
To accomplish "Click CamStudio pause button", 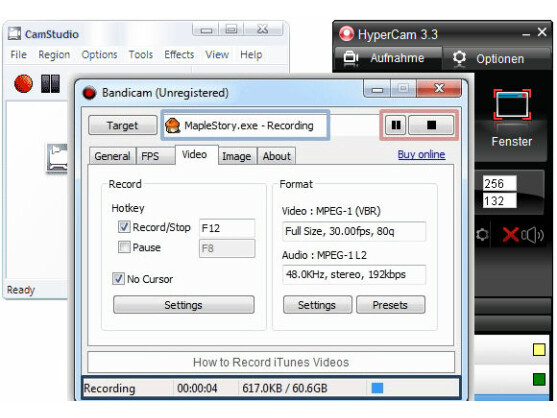I will (50, 83).
